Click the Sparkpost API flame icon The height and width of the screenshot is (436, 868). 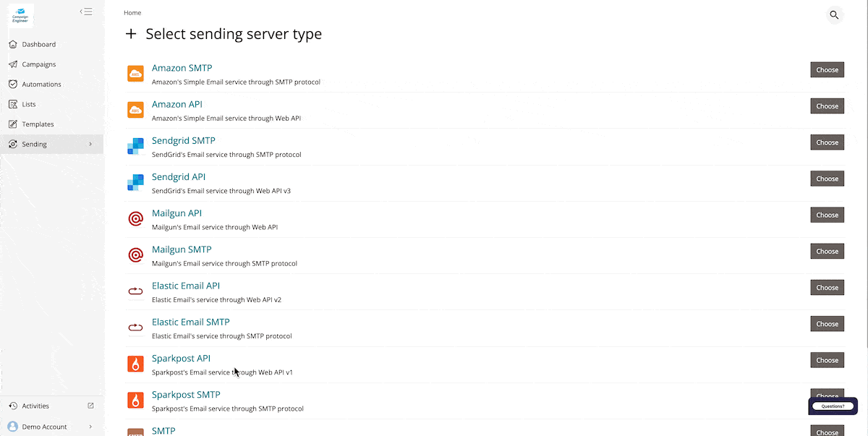[x=135, y=364]
